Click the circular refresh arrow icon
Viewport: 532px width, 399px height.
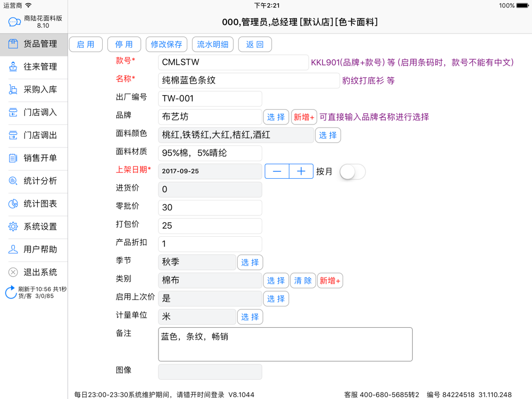coord(11,293)
